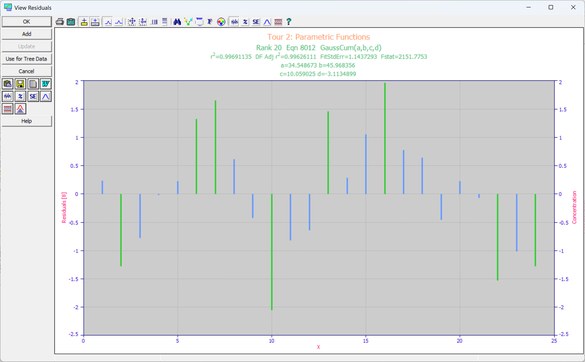Click the left panel's camera graph icon
Screen dimensions: 585x362
coord(7,84)
